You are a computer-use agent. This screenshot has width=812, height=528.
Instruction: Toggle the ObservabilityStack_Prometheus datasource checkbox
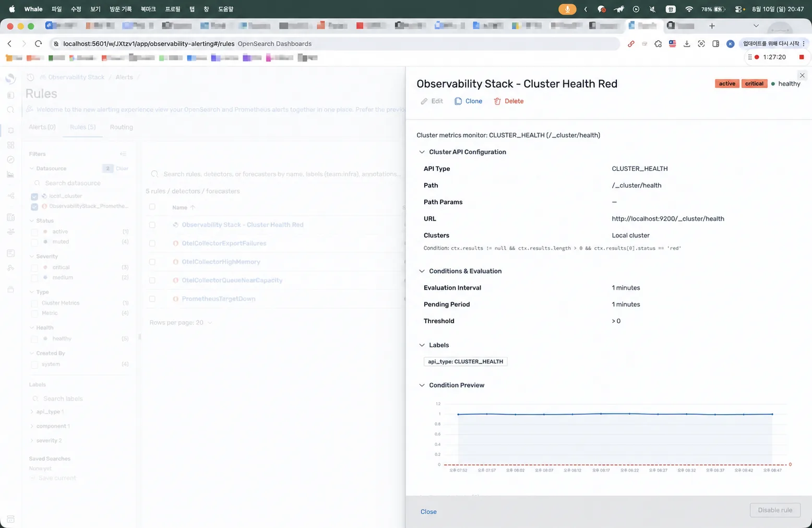point(34,207)
